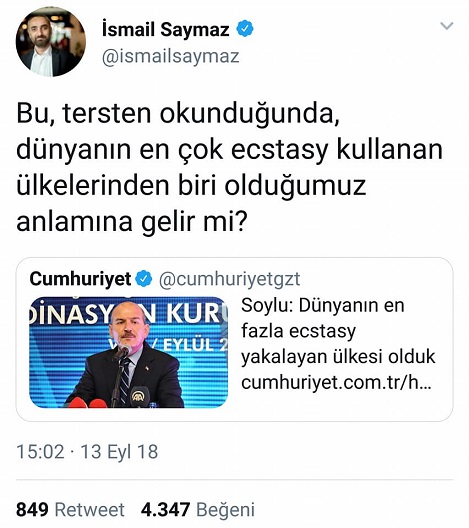This screenshot has height=528, width=469.
Task: Open @ismailsaymaz handle
Action: tap(170, 56)
